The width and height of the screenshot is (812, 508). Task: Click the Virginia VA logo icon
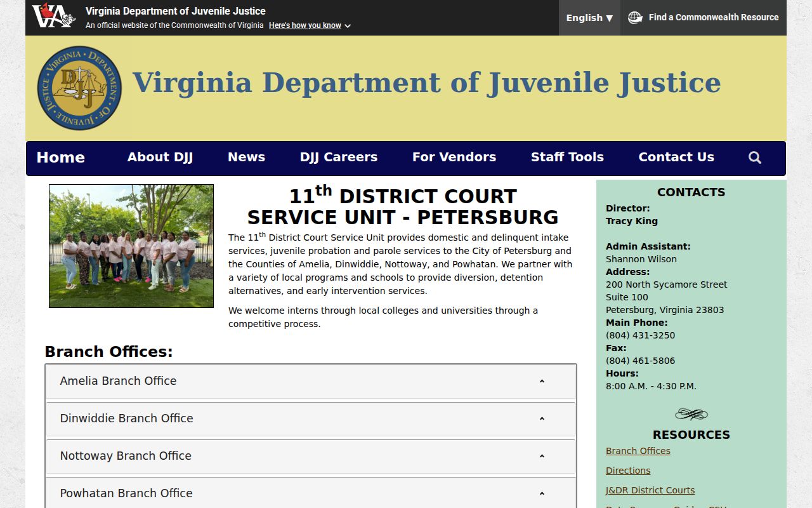pos(53,15)
